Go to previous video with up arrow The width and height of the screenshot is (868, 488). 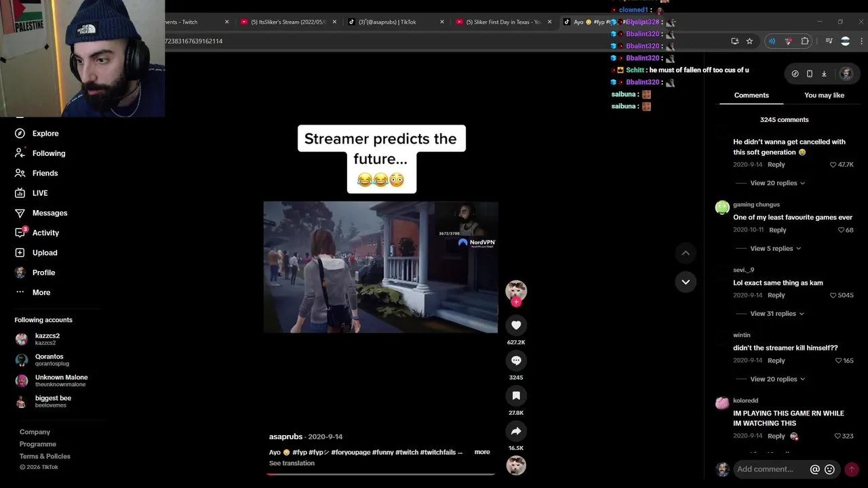[x=686, y=253]
